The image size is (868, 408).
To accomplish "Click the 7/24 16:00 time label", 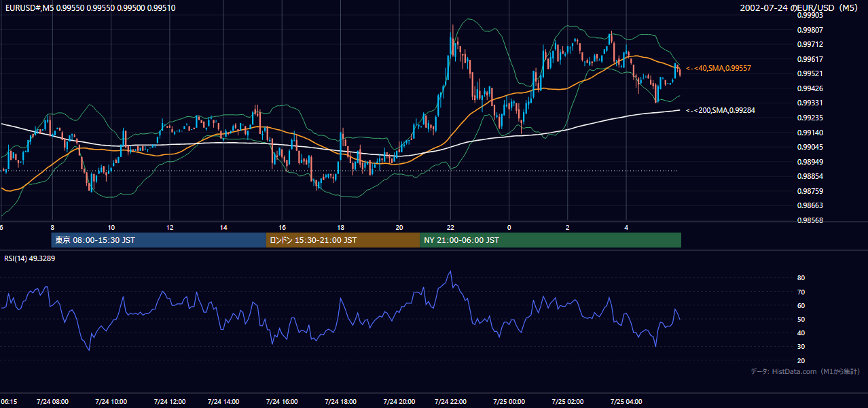I will [282, 402].
